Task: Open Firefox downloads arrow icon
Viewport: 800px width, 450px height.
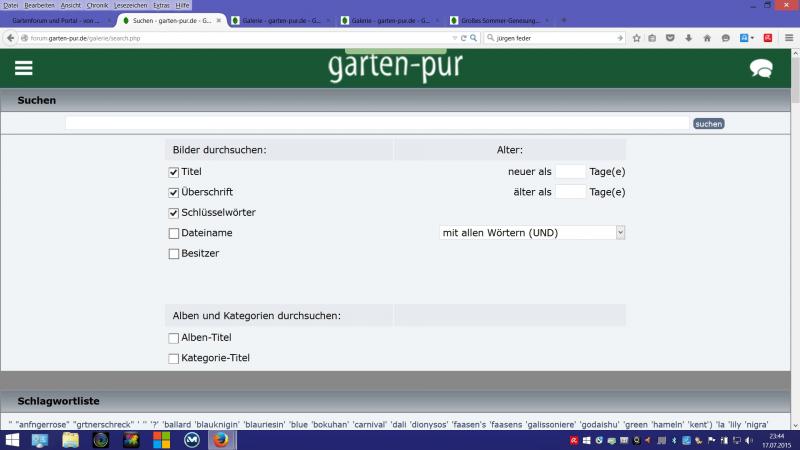Action: coord(687,38)
